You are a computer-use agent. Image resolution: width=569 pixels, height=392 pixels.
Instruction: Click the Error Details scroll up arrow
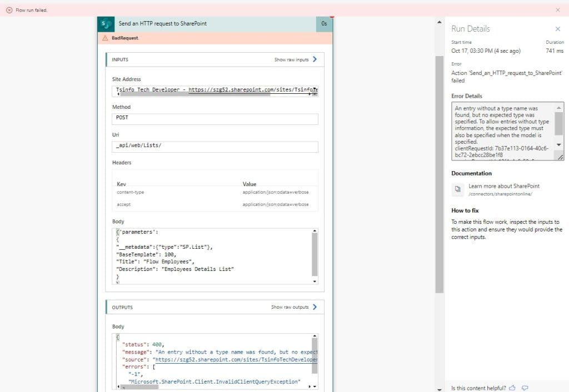(x=559, y=108)
